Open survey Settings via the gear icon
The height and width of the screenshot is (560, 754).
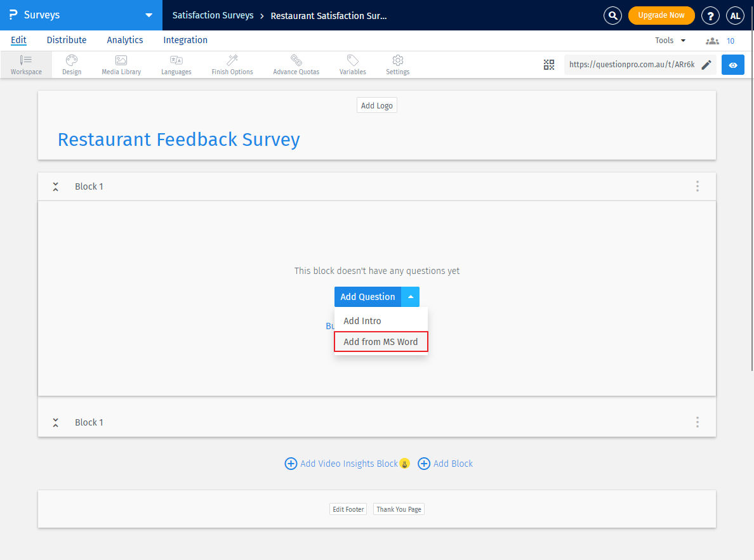click(x=397, y=63)
